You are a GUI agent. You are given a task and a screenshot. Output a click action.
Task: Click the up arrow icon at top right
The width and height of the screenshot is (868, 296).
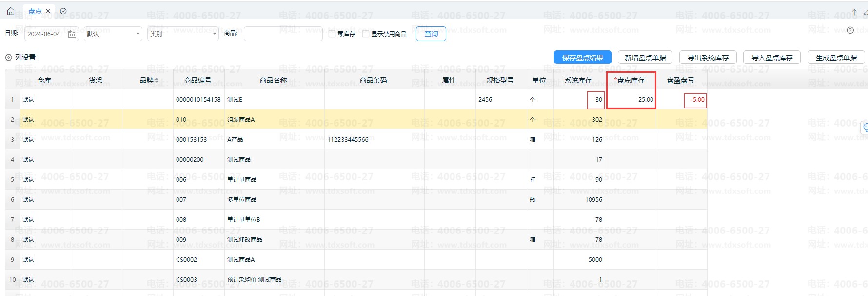[x=854, y=12]
